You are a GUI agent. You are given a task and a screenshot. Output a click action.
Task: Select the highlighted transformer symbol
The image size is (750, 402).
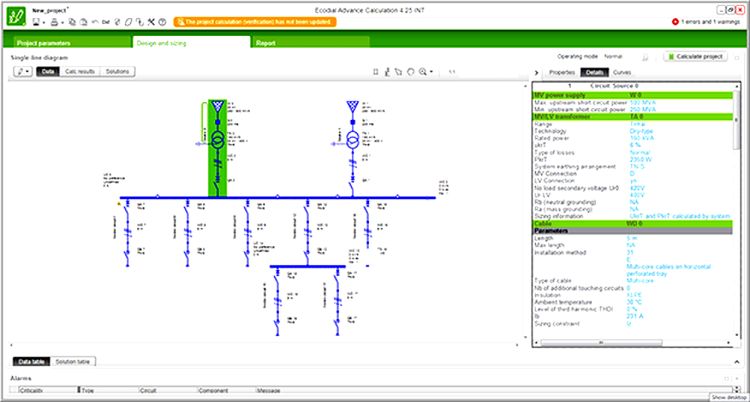(218, 140)
